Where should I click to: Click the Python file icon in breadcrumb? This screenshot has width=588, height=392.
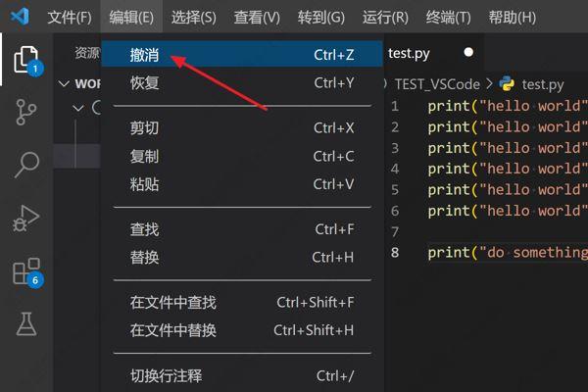point(508,84)
